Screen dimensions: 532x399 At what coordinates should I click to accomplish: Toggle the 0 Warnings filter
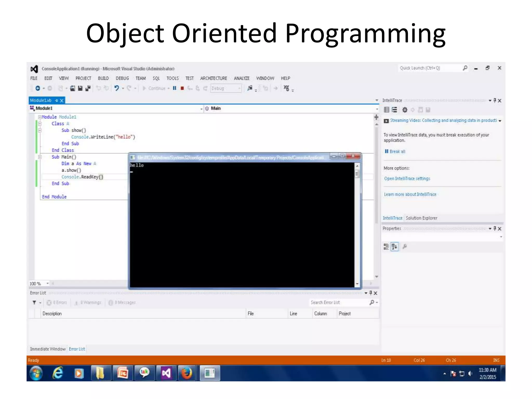88,302
